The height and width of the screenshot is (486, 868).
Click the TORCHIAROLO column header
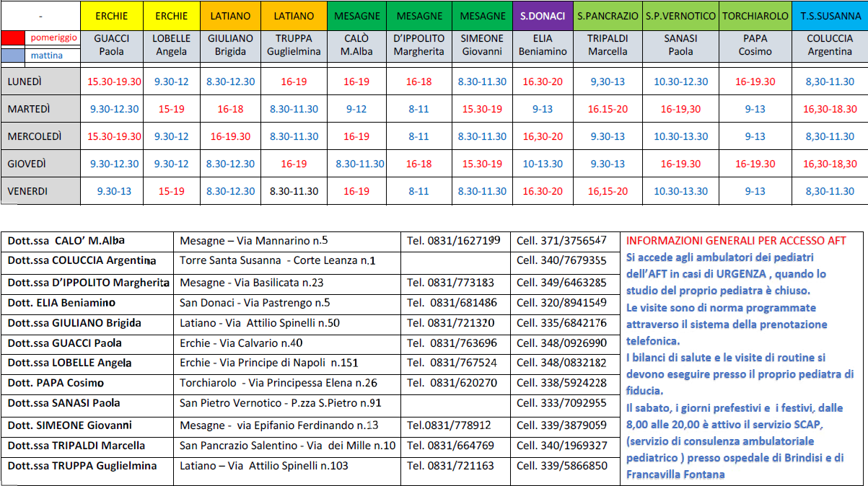pos(755,16)
